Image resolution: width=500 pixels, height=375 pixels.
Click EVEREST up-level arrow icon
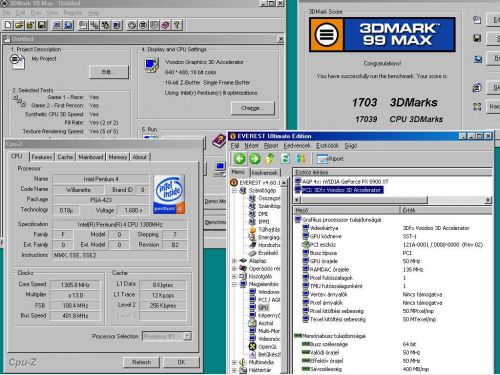(x=270, y=159)
